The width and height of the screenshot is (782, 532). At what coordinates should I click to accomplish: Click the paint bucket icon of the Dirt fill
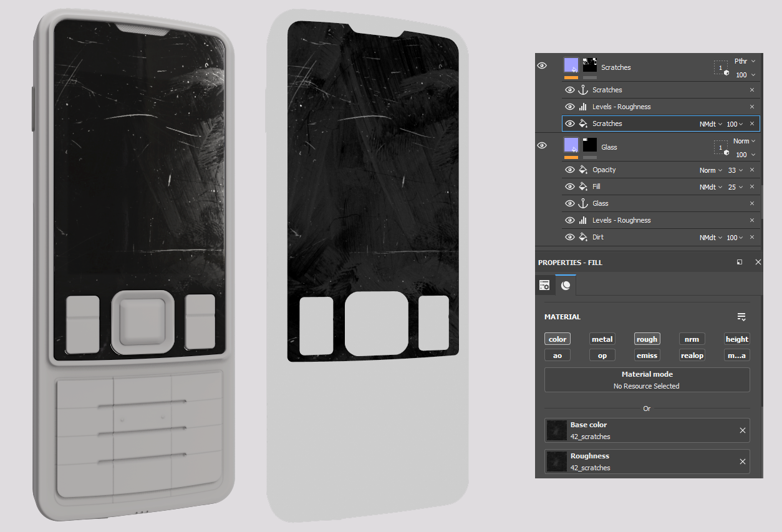click(x=583, y=237)
